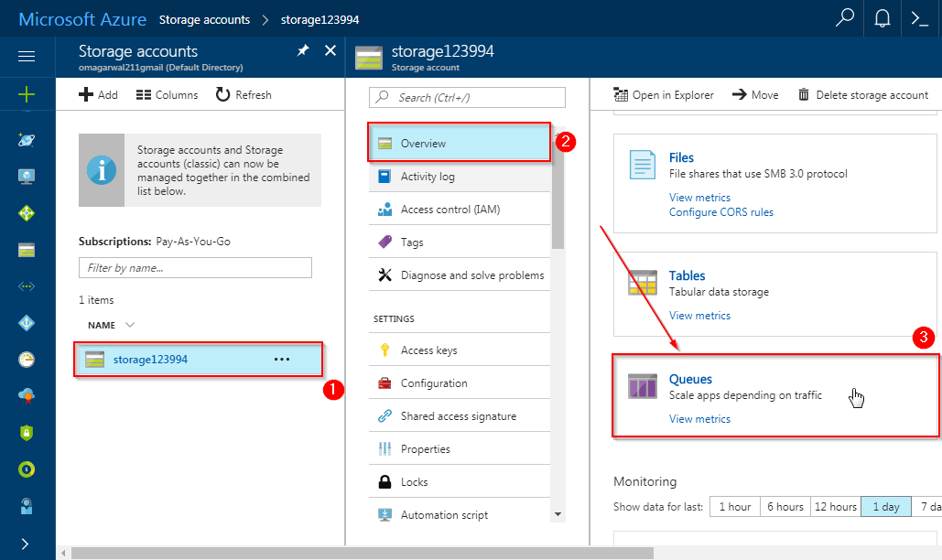Expand the sidebar with the bottom chevron
Viewport: 942px width, 560px height.
tap(25, 544)
